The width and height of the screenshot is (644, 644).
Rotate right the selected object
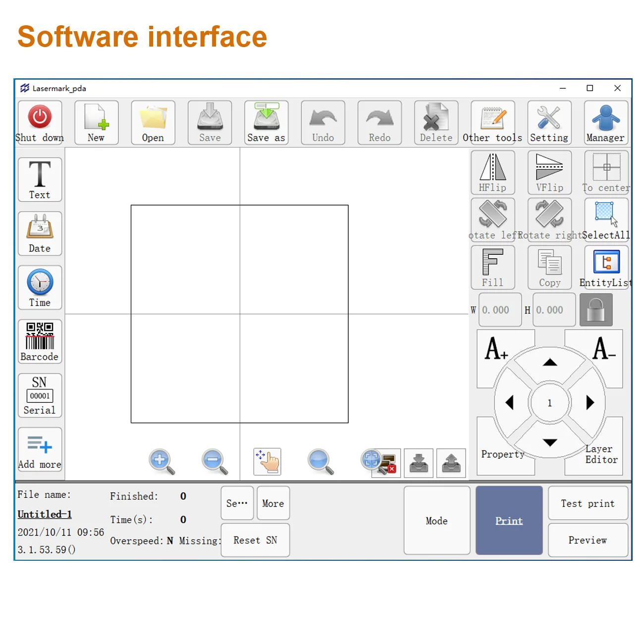[x=549, y=220]
